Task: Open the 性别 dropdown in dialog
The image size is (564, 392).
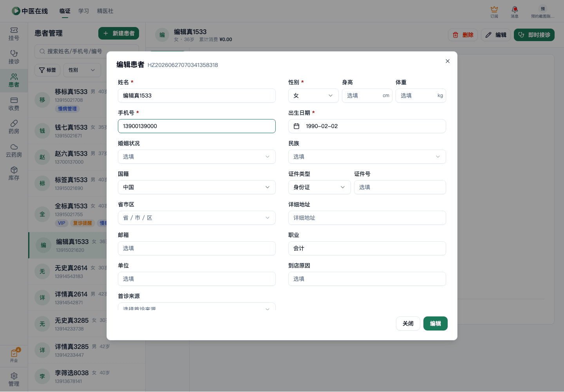Action: click(x=313, y=96)
